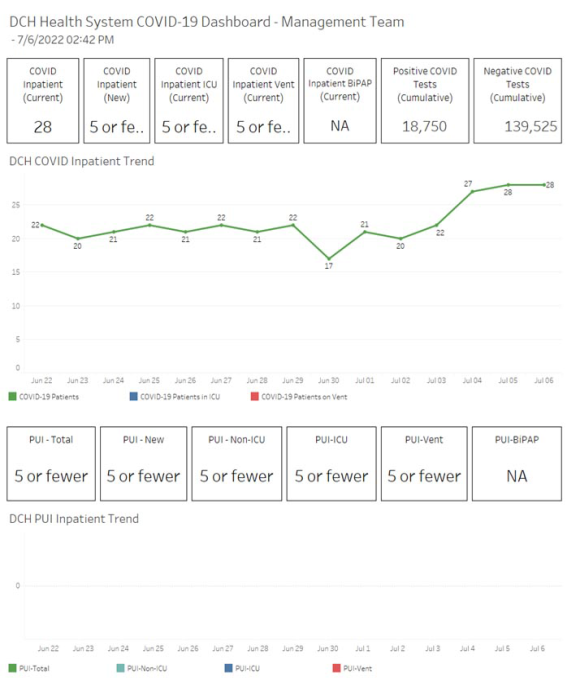Select the Negative COVID Tests 139,525 tile
Image resolution: width=567 pixels, height=695 pixels.
click(x=517, y=101)
